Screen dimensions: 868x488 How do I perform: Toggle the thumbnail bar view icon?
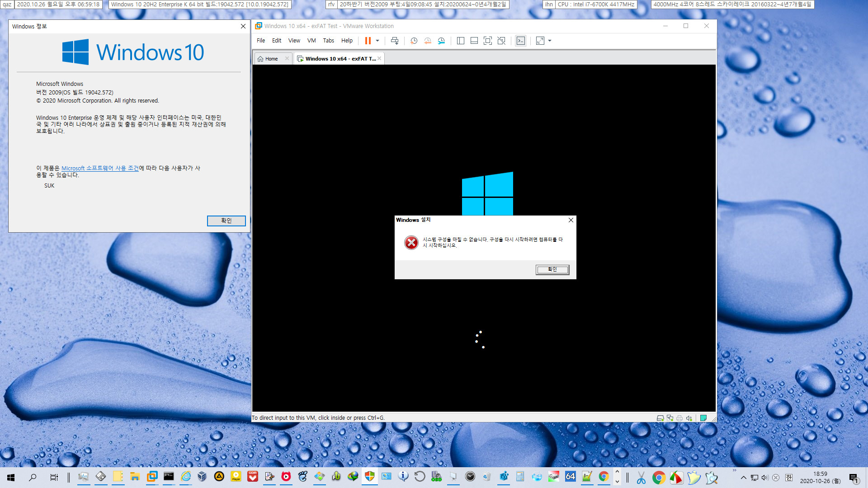(474, 41)
